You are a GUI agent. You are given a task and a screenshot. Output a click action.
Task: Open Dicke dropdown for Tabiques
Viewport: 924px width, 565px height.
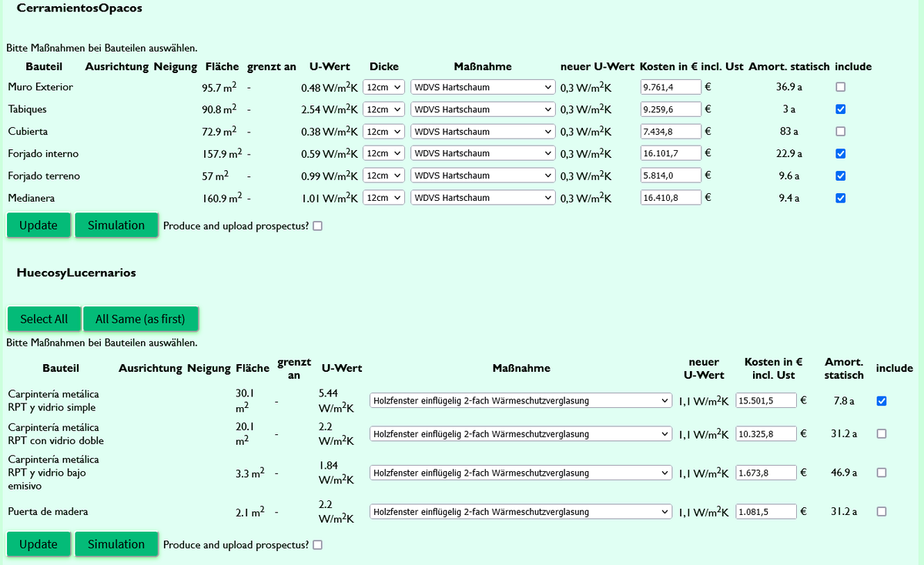[x=383, y=109]
